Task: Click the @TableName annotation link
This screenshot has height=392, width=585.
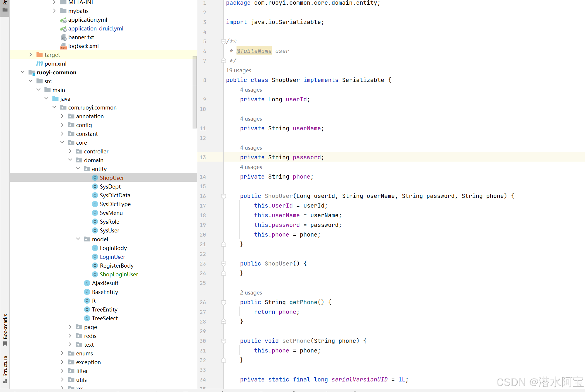Action: [254, 51]
